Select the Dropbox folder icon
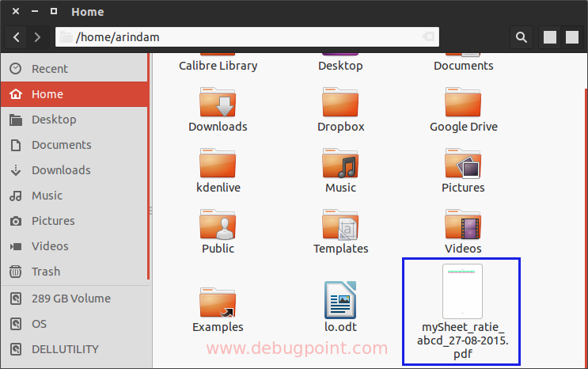 [340, 102]
